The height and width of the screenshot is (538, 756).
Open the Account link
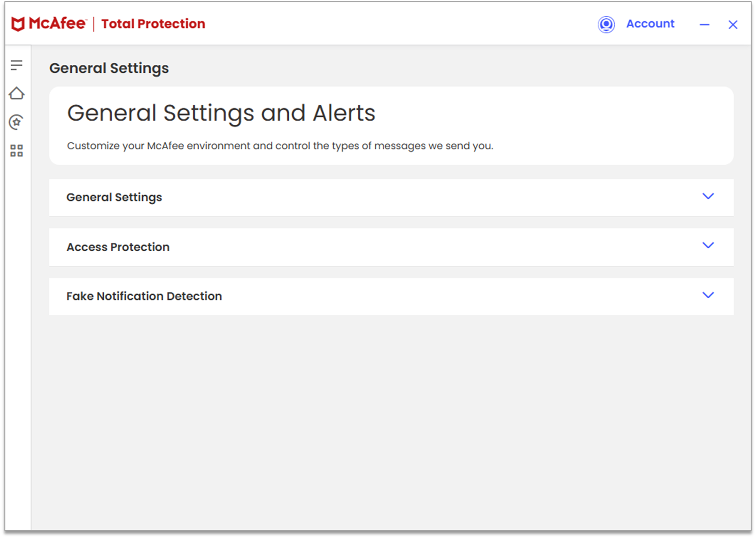tap(650, 24)
